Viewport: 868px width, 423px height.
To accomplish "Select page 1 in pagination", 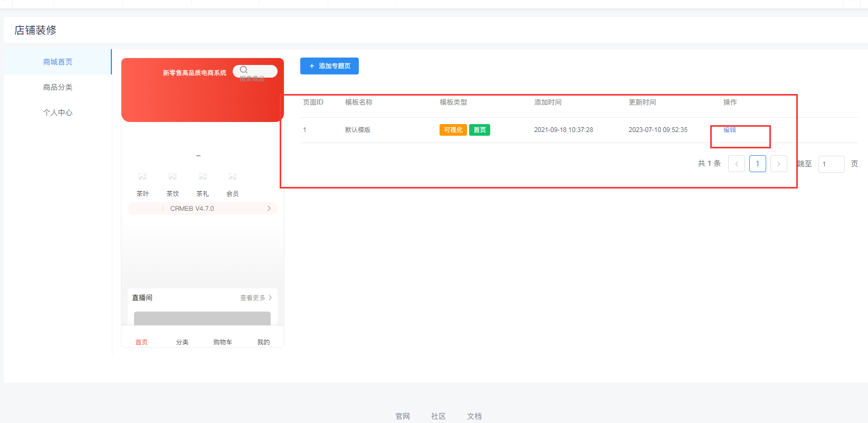I will click(x=758, y=164).
